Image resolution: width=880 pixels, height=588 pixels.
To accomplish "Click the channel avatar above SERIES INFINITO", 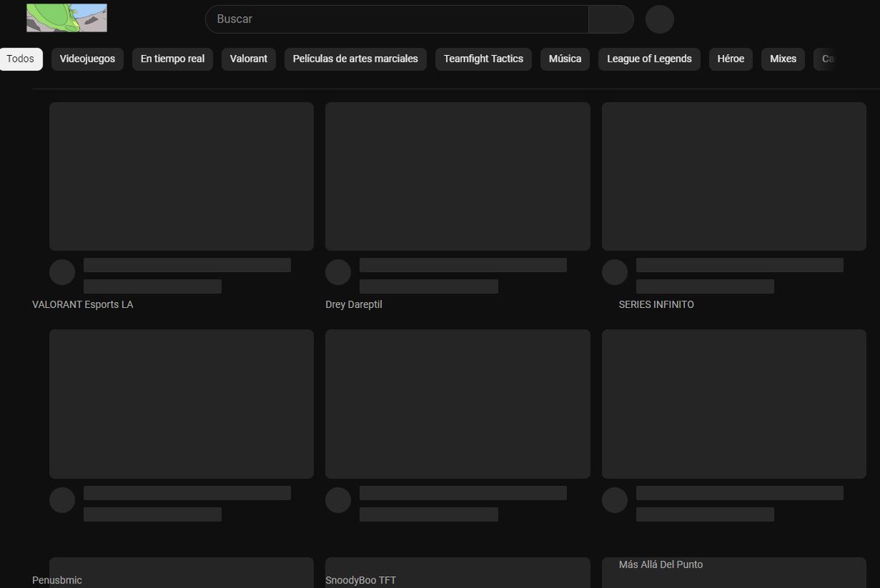I will [x=615, y=273].
